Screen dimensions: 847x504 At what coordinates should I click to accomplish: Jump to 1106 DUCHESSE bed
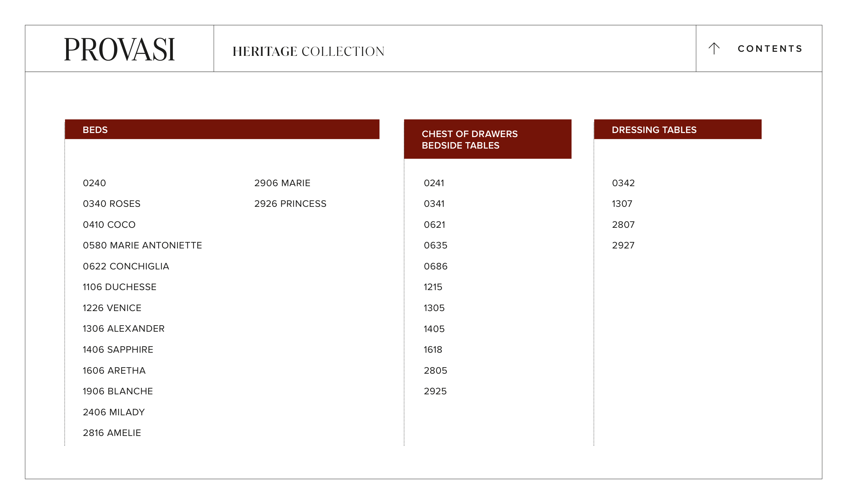(x=119, y=287)
